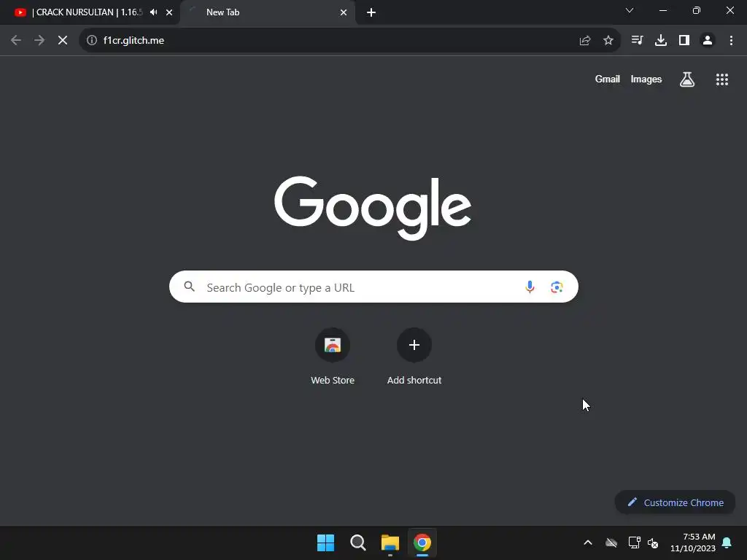Open the OneDrive tray icon

point(611,542)
